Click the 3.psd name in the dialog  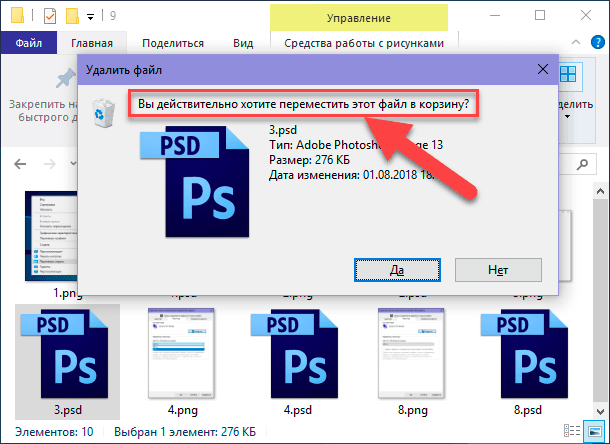[283, 130]
